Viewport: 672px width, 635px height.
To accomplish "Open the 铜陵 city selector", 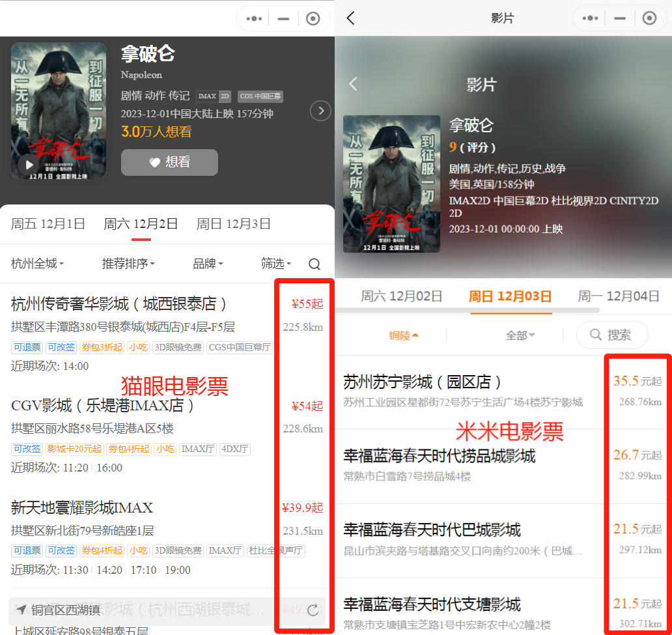I will [x=404, y=335].
